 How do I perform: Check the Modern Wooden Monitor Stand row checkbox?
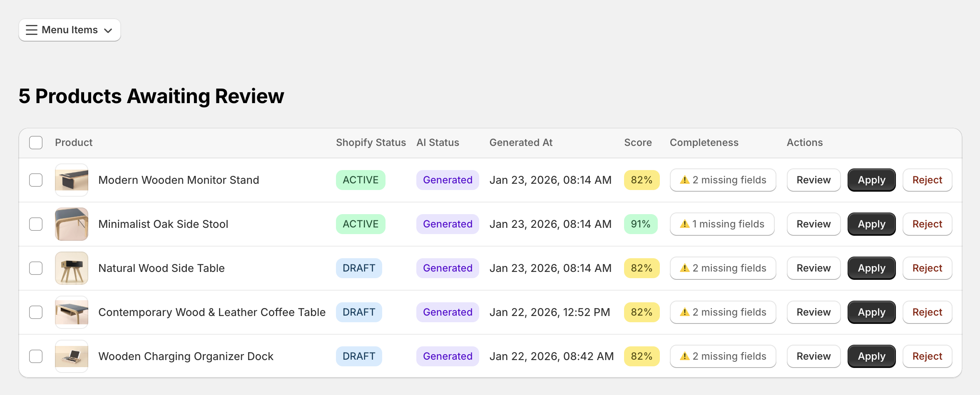pos(35,180)
